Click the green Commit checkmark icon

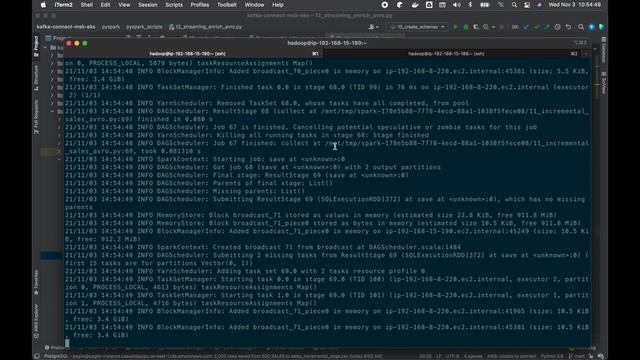[x=537, y=27]
